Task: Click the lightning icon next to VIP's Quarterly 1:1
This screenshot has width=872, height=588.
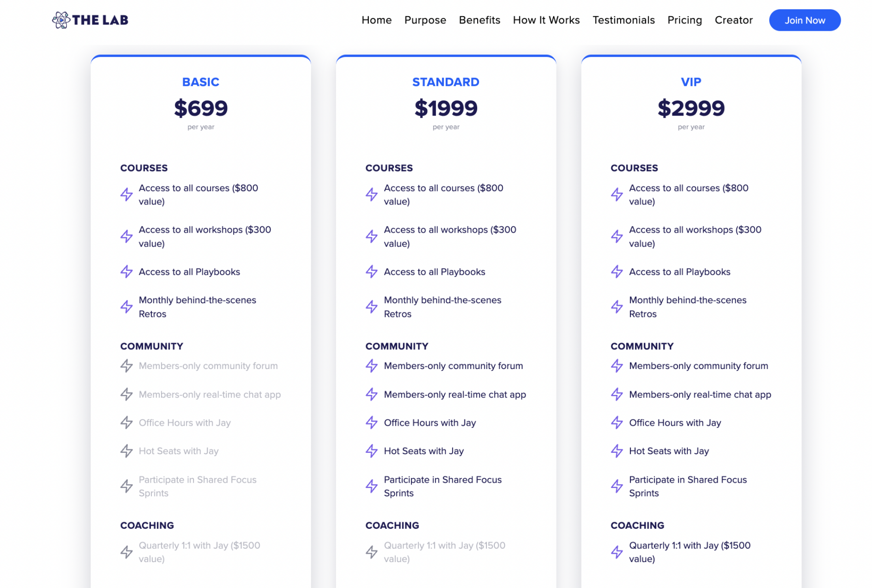Action: click(617, 552)
